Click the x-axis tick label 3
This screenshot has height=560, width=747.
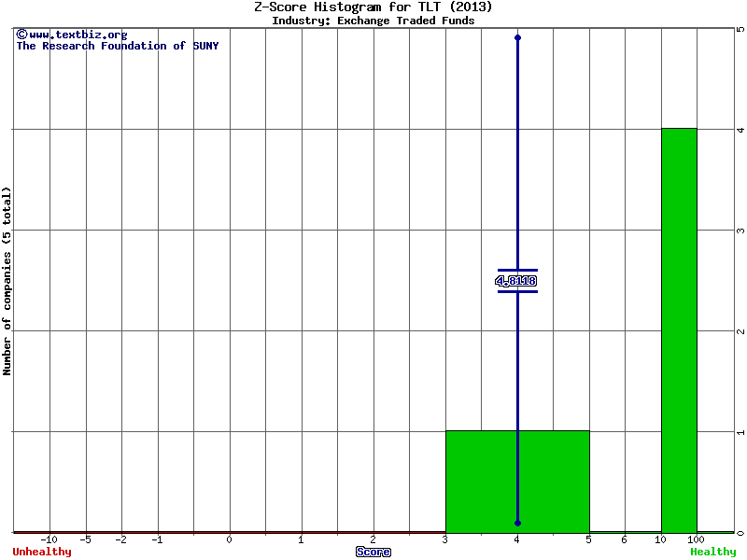(445, 539)
